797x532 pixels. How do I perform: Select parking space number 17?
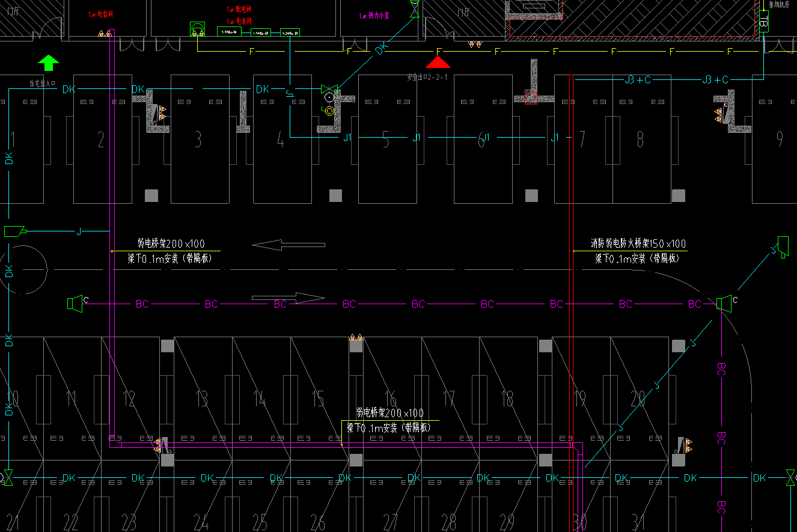[449, 398]
